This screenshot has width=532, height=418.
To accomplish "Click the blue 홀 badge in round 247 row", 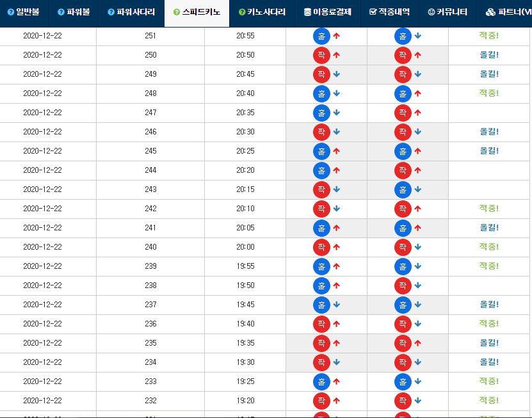I will coord(321,113).
